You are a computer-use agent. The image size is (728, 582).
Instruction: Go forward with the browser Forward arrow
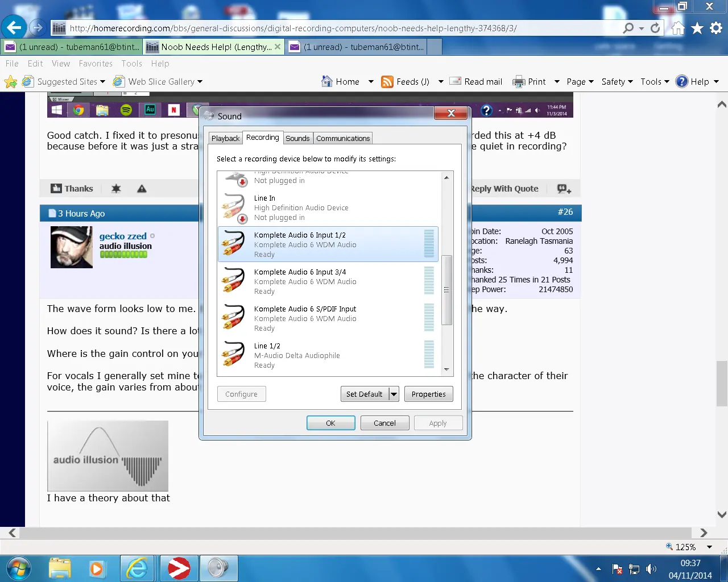pos(37,27)
